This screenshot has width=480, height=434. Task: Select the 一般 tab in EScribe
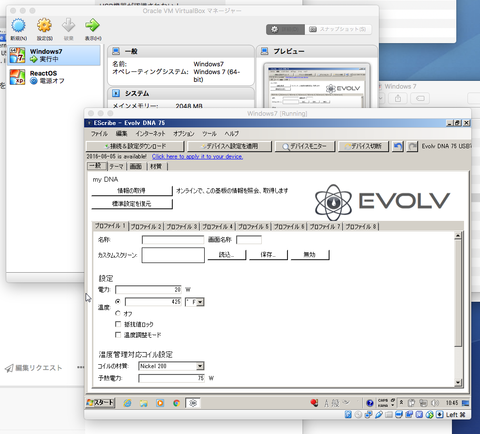(x=97, y=166)
